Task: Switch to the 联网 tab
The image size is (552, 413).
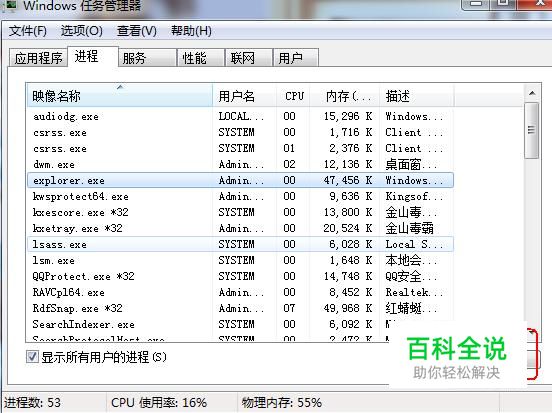Action: [x=249, y=58]
